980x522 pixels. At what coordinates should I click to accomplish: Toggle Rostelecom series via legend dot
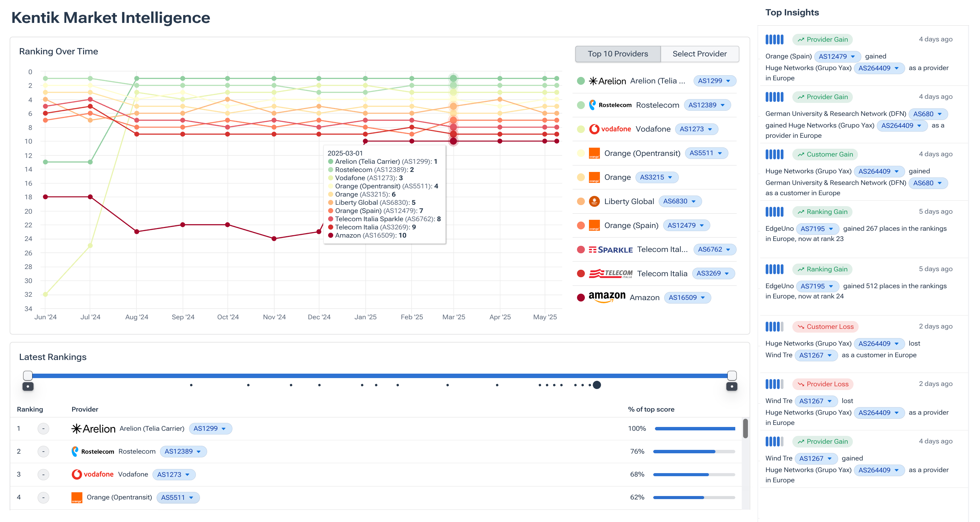[x=580, y=105]
